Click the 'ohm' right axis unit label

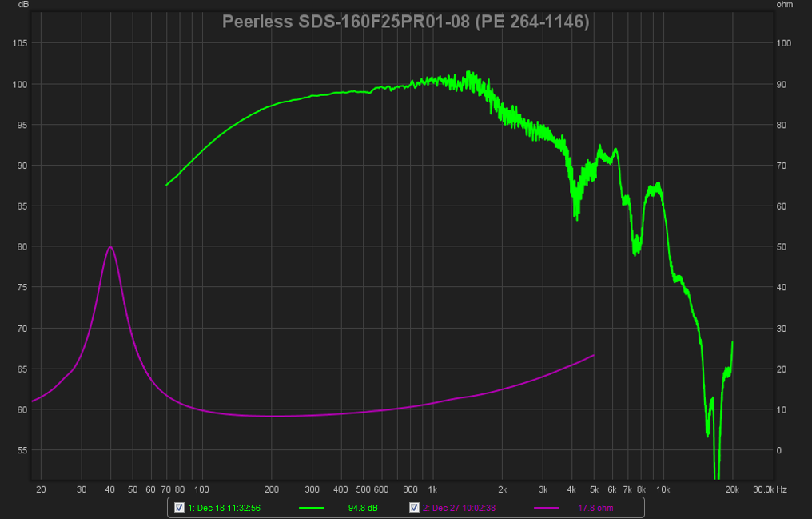(785, 5)
